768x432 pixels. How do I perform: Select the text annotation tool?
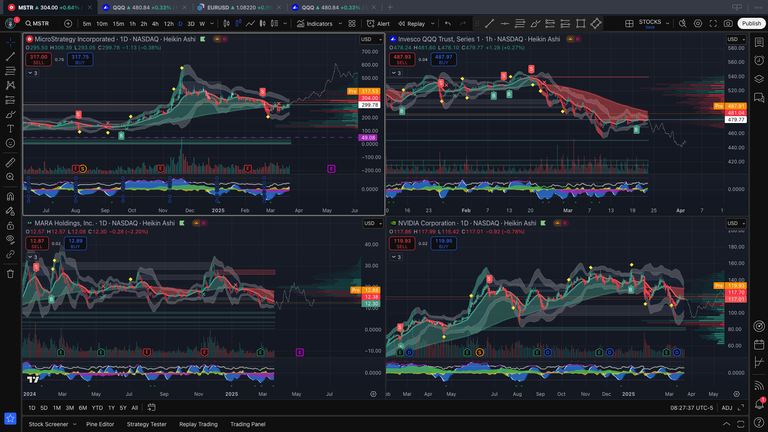click(x=10, y=129)
